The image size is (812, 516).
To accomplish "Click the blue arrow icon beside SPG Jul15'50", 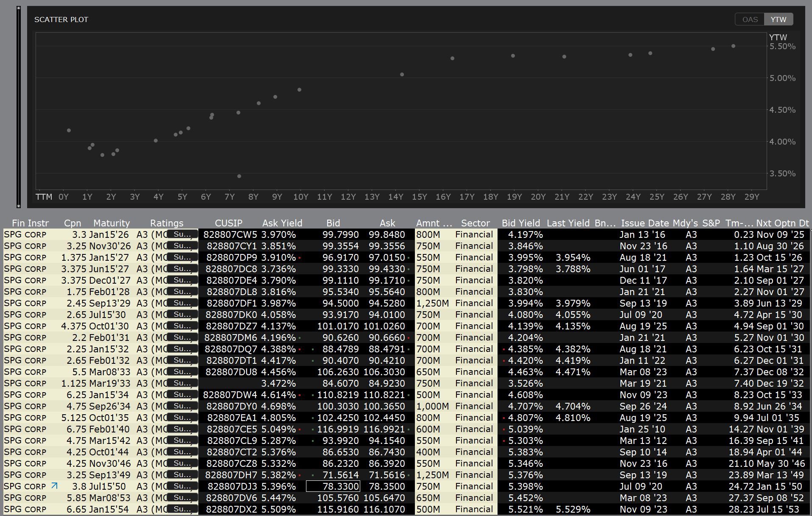I will [54, 486].
